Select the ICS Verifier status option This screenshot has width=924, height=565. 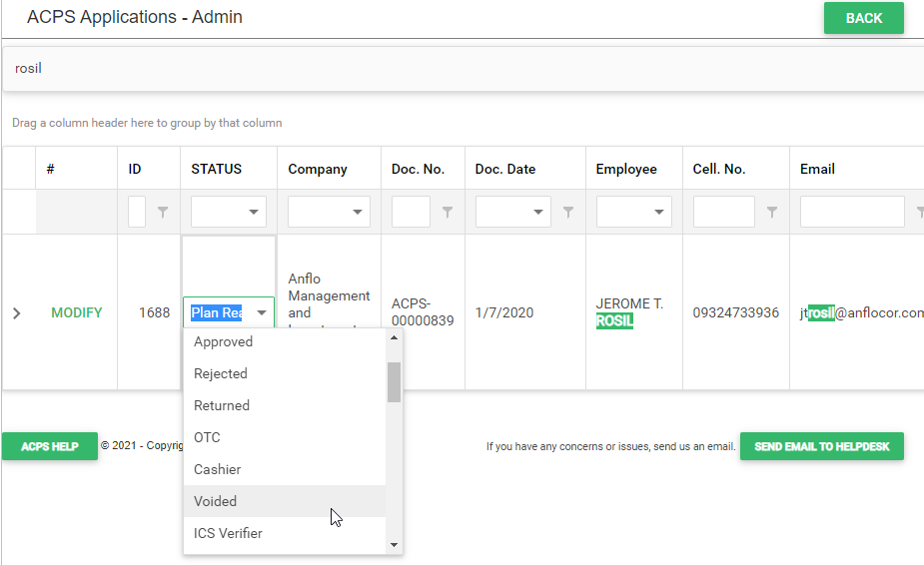pos(229,533)
